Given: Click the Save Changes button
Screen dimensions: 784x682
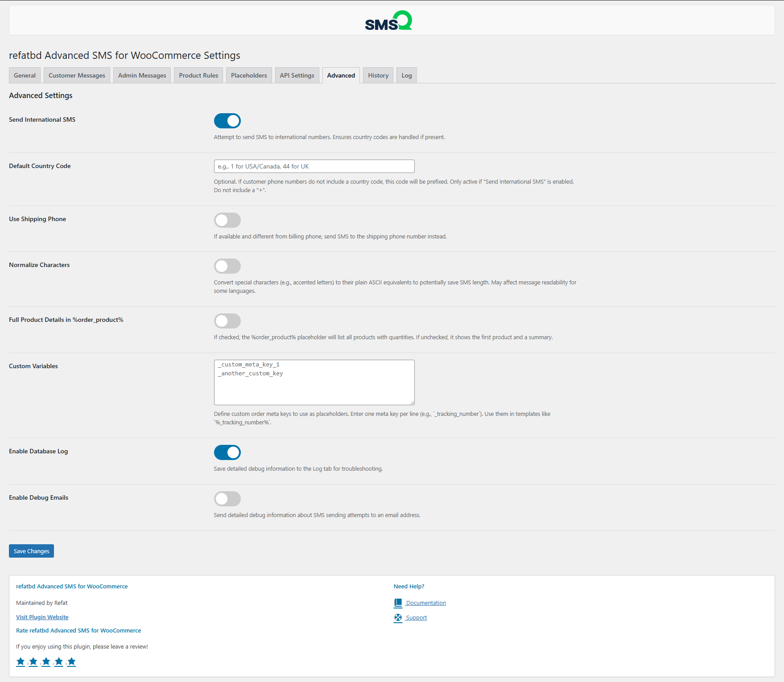Looking at the screenshot, I should point(31,551).
